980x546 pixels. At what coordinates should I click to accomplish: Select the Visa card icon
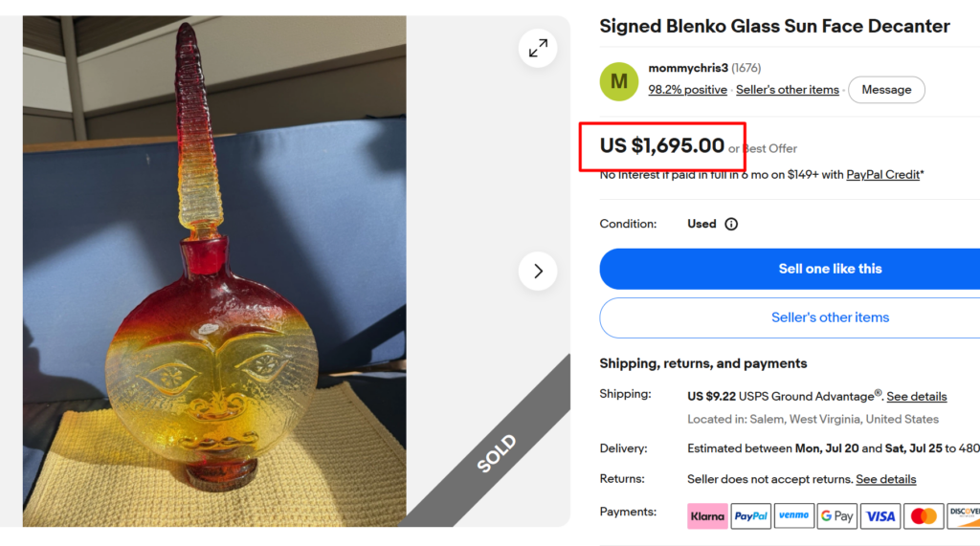coord(880,516)
